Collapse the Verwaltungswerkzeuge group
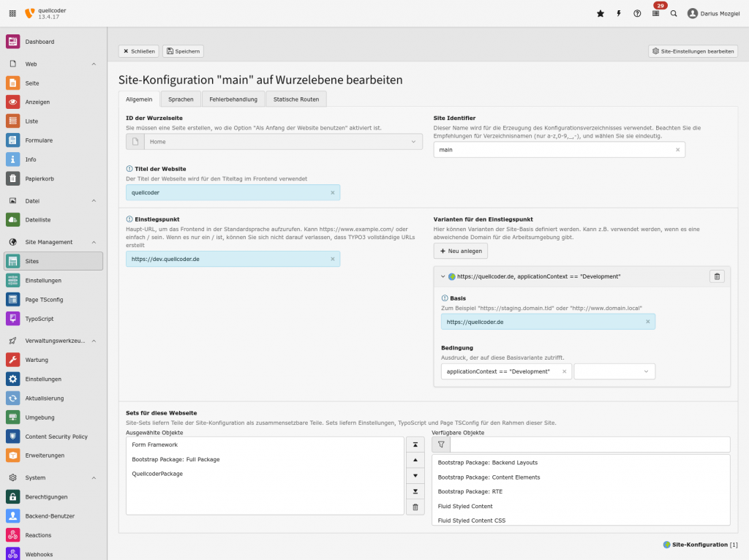Viewport: 749px width, 560px height. [53, 341]
